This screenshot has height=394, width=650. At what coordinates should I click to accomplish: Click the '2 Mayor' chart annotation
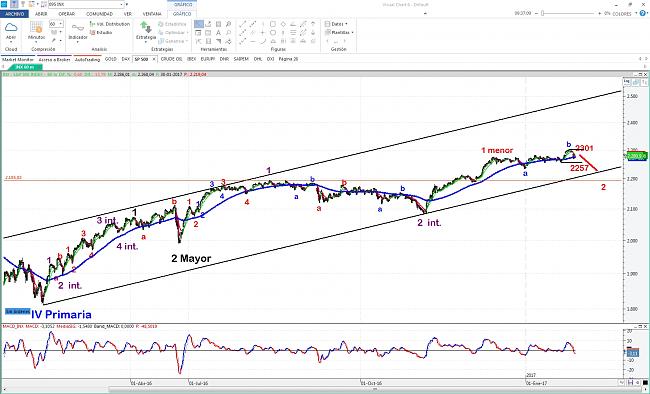[191, 259]
